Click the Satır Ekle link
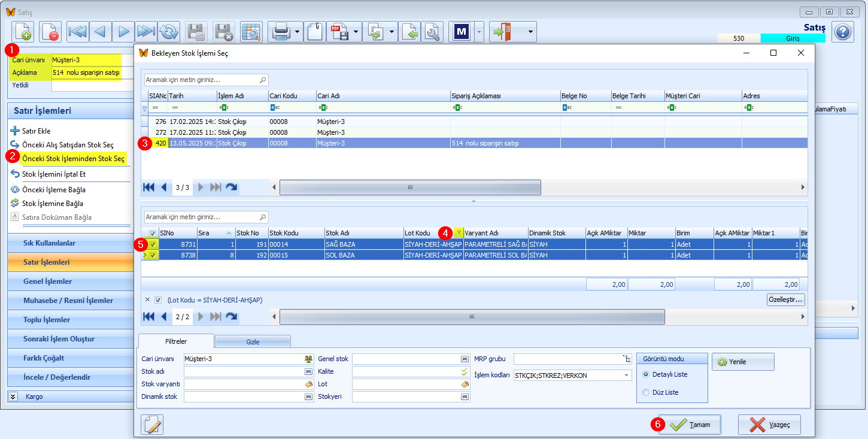The image size is (868, 439). coord(36,131)
